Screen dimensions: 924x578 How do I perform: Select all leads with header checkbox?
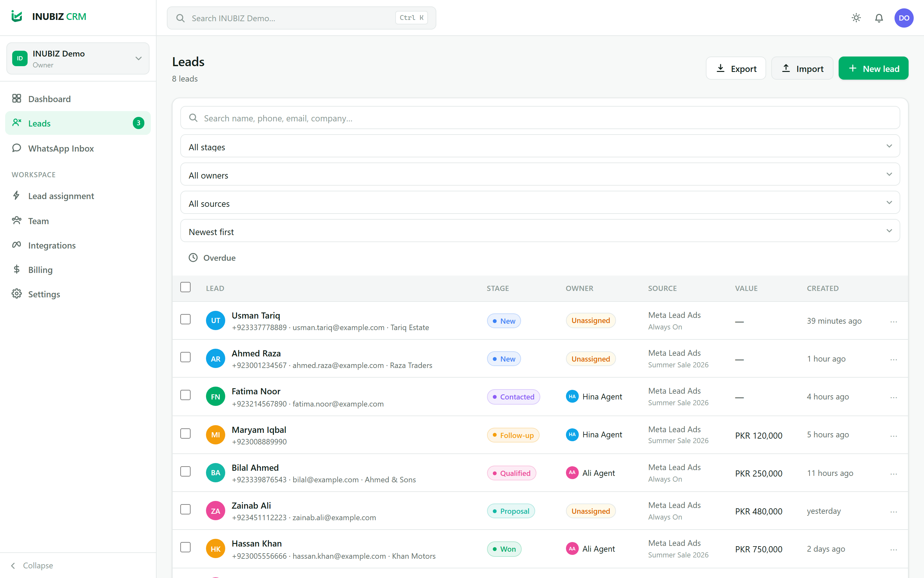(185, 287)
